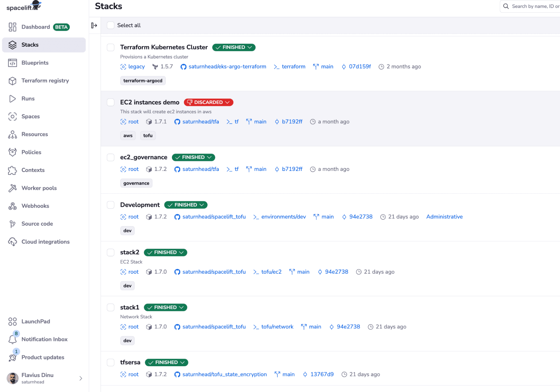This screenshot has width=560, height=392.
Task: Click the Resources sidebar icon
Action: 12,134
